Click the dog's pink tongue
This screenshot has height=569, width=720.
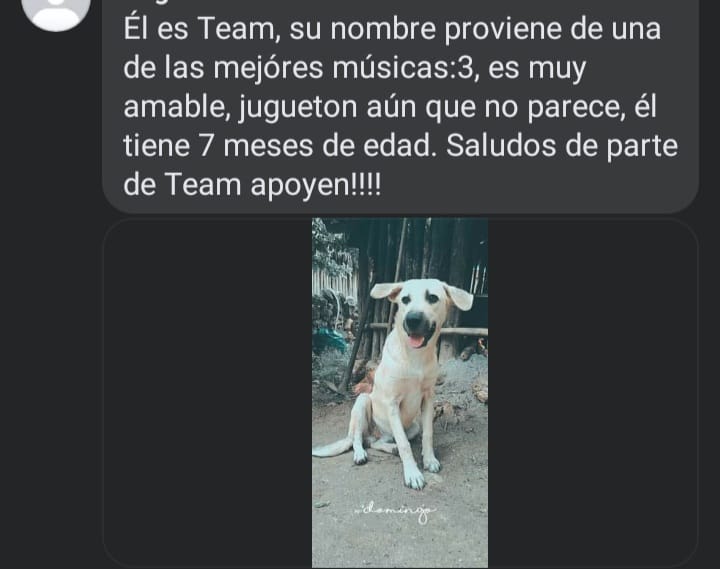click(x=416, y=341)
